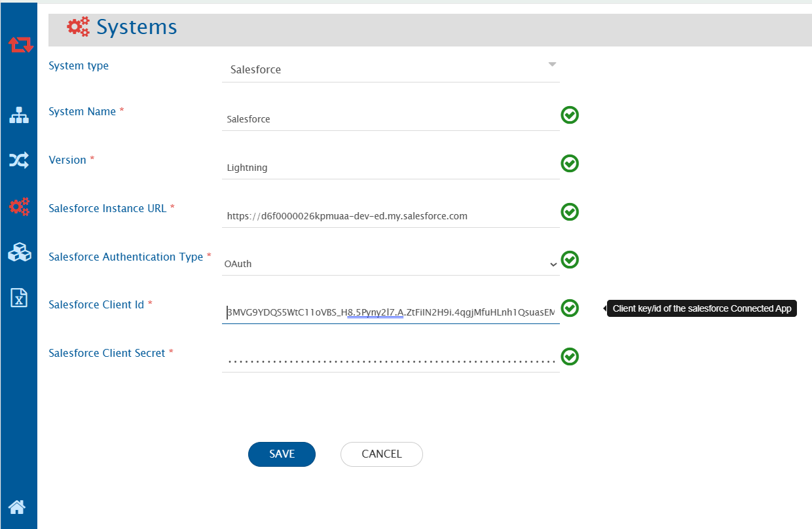Open the Salesforce Authentication Type dropdown
The image size is (812, 529).
[x=390, y=264]
